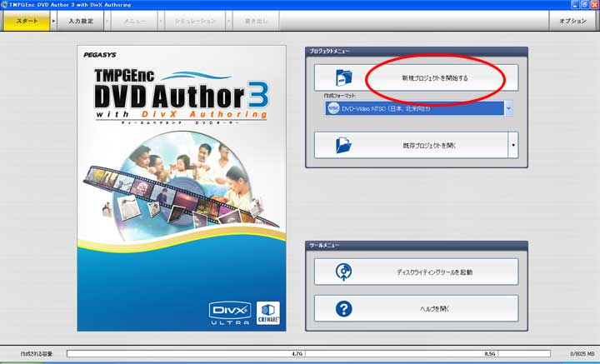This screenshot has height=364, width=600.
Task: Click the 4.7G capacity marker
Action: [x=297, y=354]
